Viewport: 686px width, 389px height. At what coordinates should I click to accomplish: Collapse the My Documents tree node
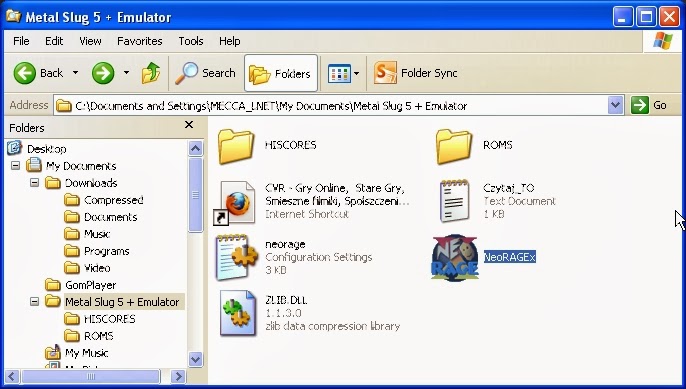pyautogui.click(x=16, y=166)
